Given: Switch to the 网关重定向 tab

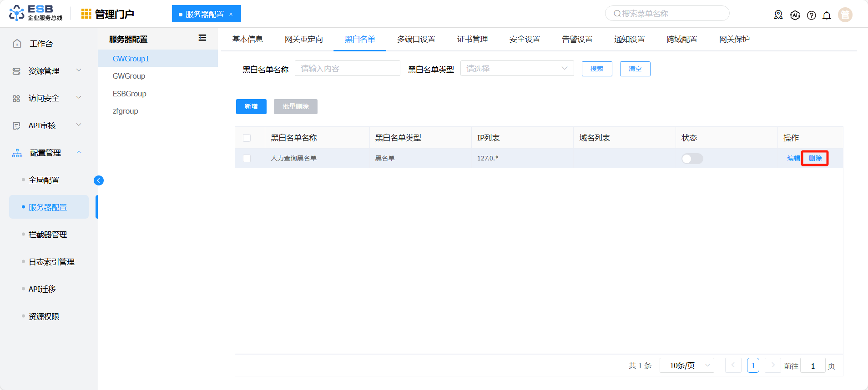Looking at the screenshot, I should (x=303, y=40).
